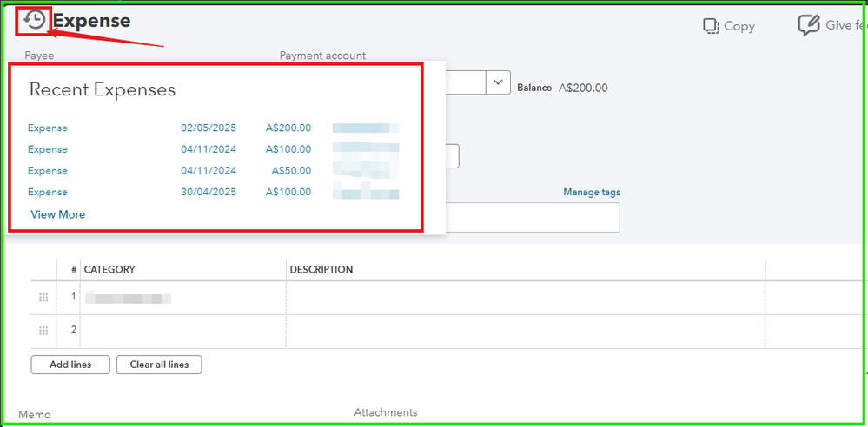Screen dimensions: 868x427
Task: Click the Attachments label
Action: click(x=386, y=412)
